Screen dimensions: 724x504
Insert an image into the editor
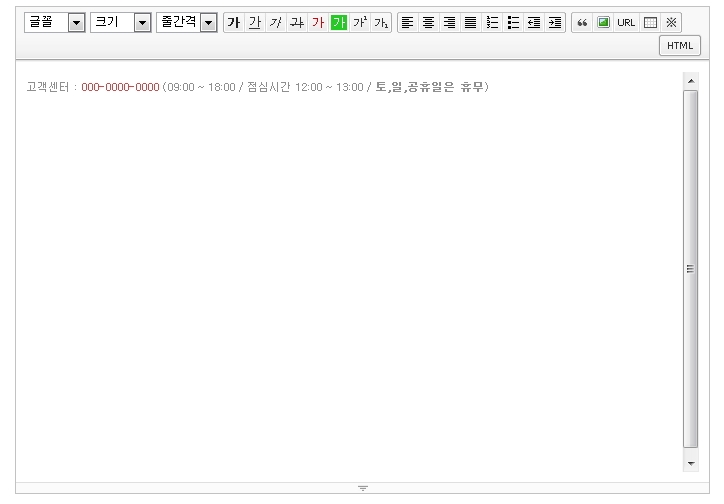click(603, 23)
